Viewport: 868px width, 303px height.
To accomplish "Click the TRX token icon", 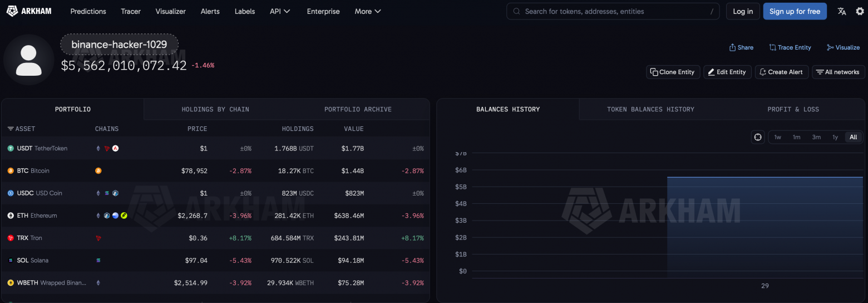I will (11, 238).
